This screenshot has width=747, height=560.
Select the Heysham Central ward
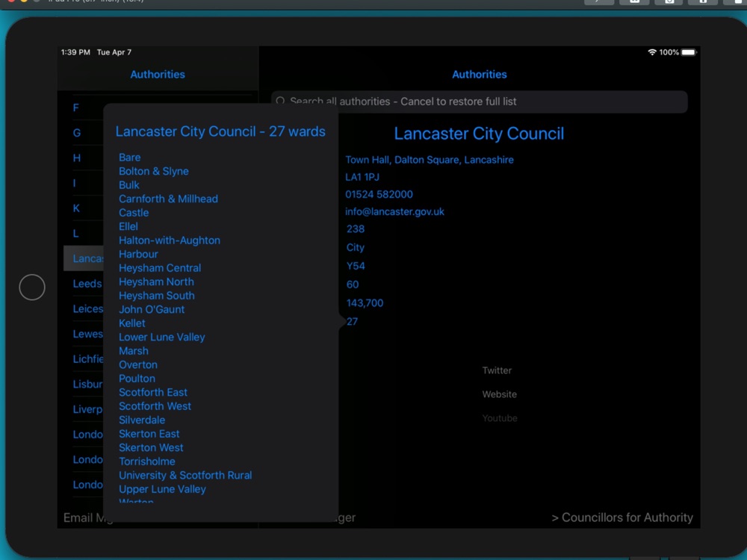[x=160, y=267]
